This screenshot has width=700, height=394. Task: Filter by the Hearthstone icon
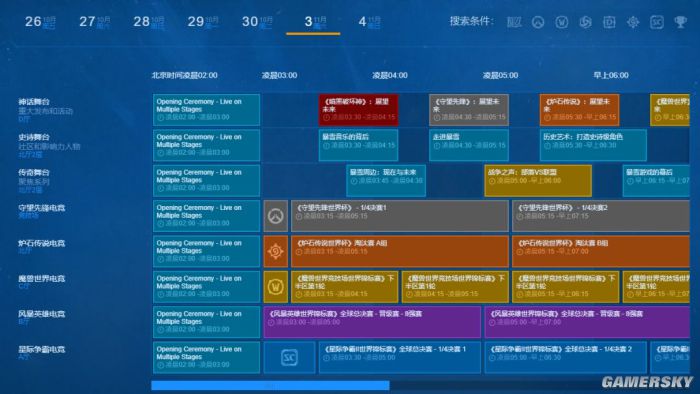[633, 22]
